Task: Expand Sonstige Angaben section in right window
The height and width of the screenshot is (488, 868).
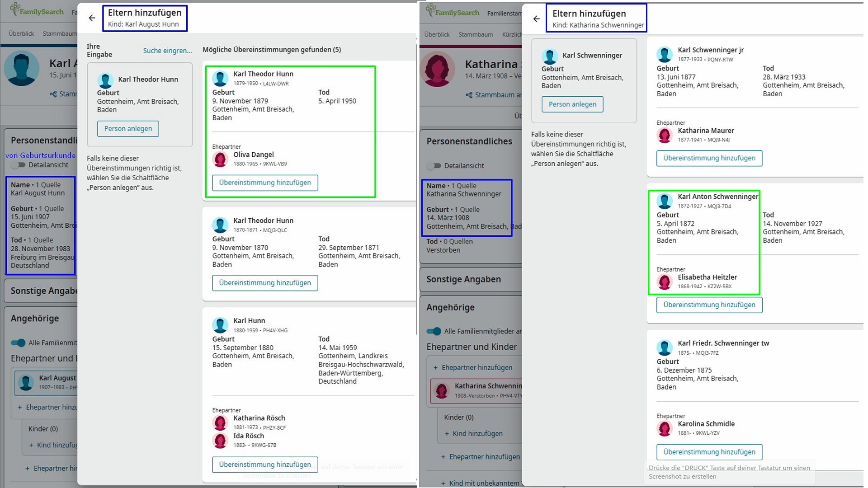Action: 463,279
